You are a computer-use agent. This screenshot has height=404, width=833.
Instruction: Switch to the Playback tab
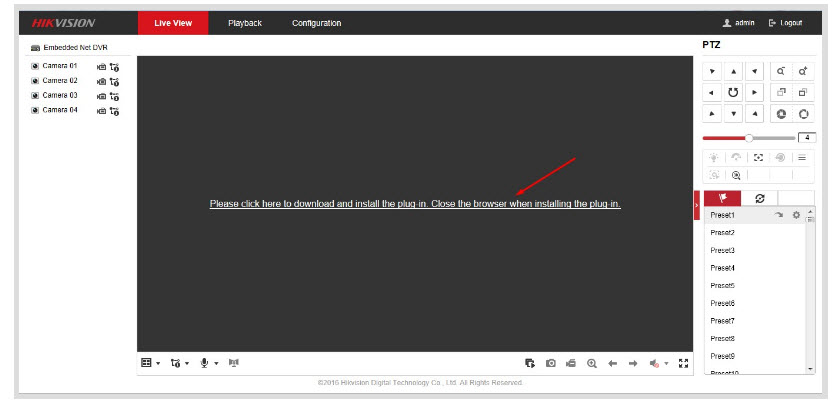pyautogui.click(x=245, y=23)
